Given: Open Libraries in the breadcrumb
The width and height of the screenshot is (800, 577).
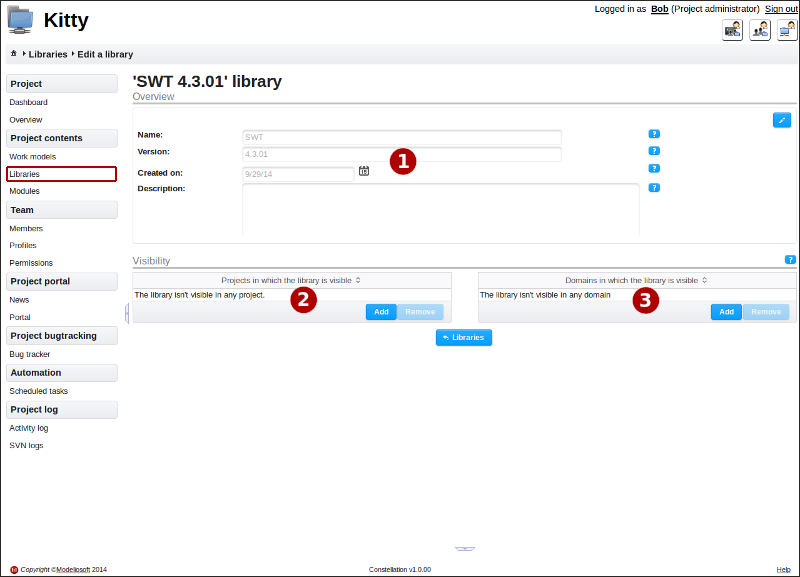Looking at the screenshot, I should [x=48, y=54].
